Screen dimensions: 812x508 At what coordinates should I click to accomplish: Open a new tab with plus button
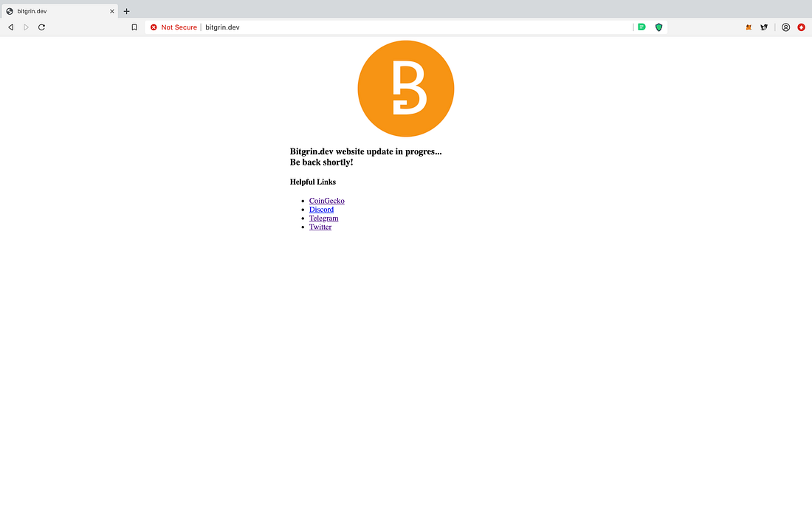pyautogui.click(x=126, y=11)
